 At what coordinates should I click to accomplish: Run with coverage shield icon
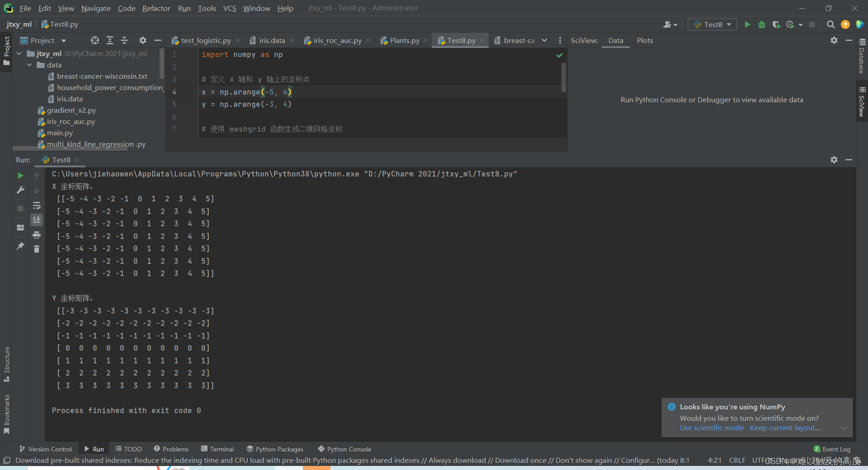point(776,24)
